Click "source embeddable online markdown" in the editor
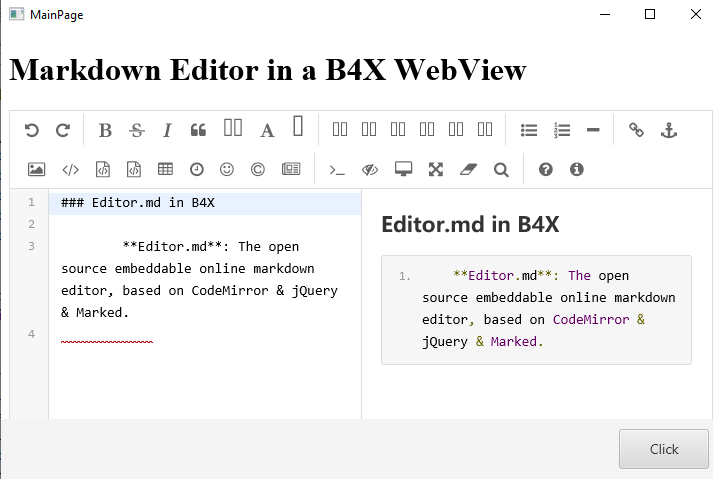The image size is (713, 479). coord(187,269)
